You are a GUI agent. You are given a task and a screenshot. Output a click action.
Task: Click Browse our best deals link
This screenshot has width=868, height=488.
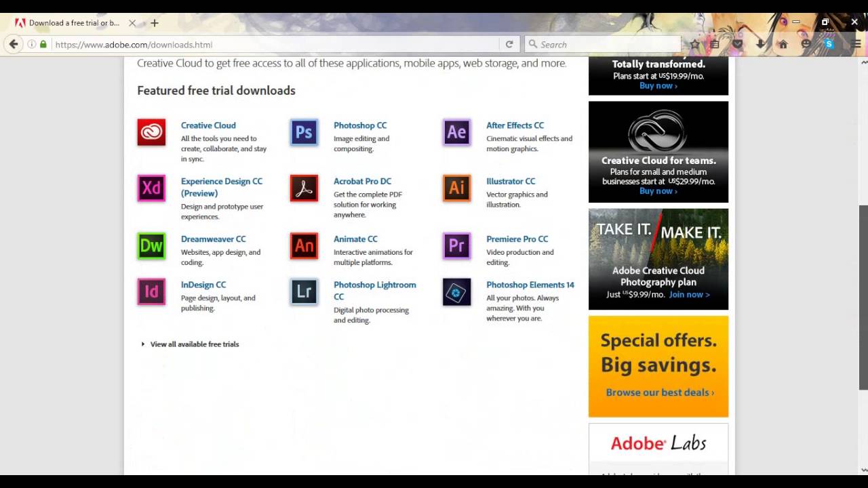(660, 392)
